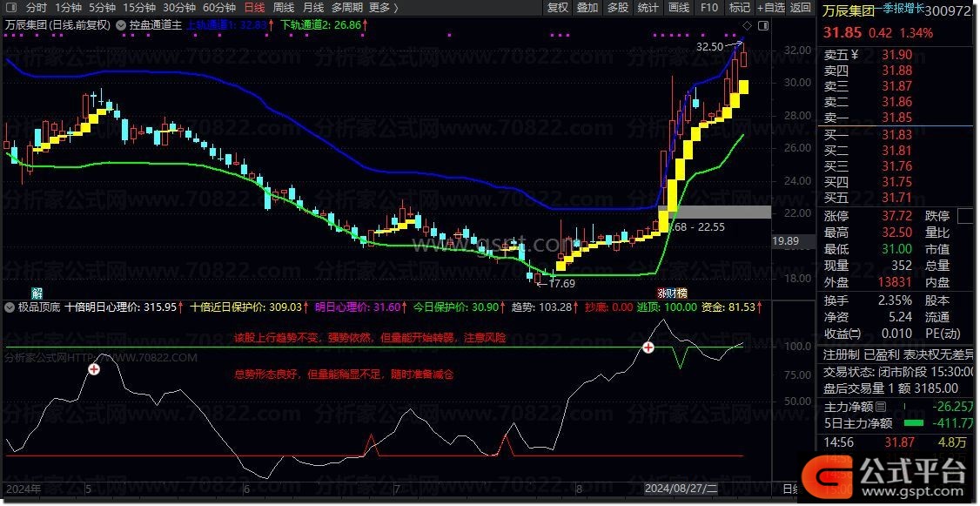
Task: Select the 月线 monthly chart tab
Action: [313, 8]
